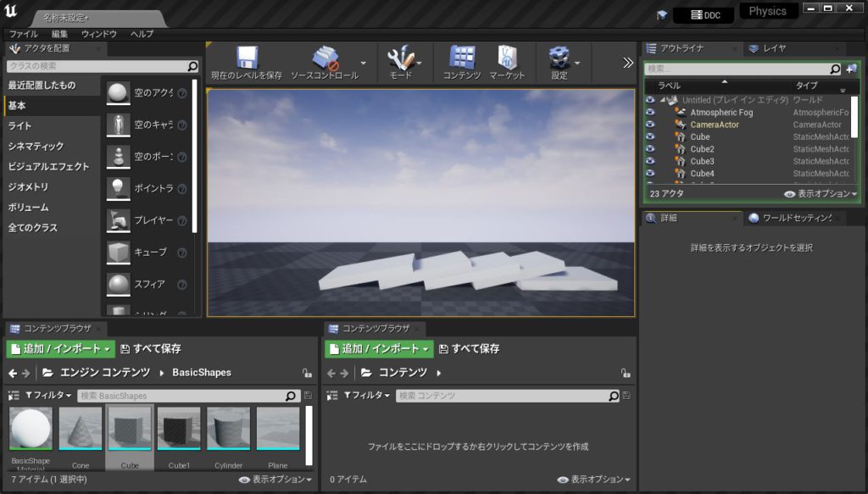The image size is (868, 494).
Task: Toggle visibility of the Untitled world row
Action: pyautogui.click(x=650, y=100)
